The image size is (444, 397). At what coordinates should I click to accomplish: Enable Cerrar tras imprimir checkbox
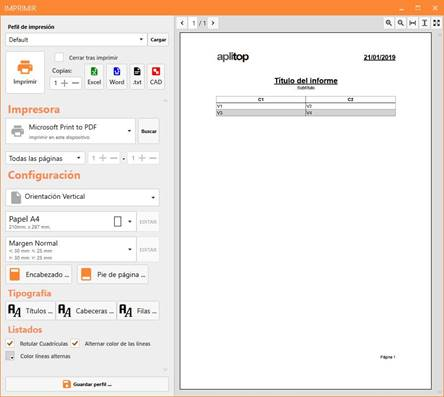(x=59, y=57)
